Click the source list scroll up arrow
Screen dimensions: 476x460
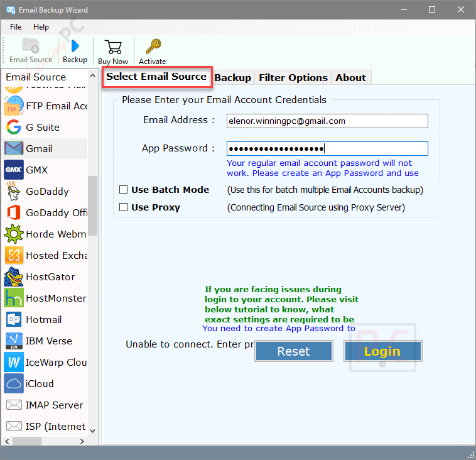pyautogui.click(x=93, y=75)
